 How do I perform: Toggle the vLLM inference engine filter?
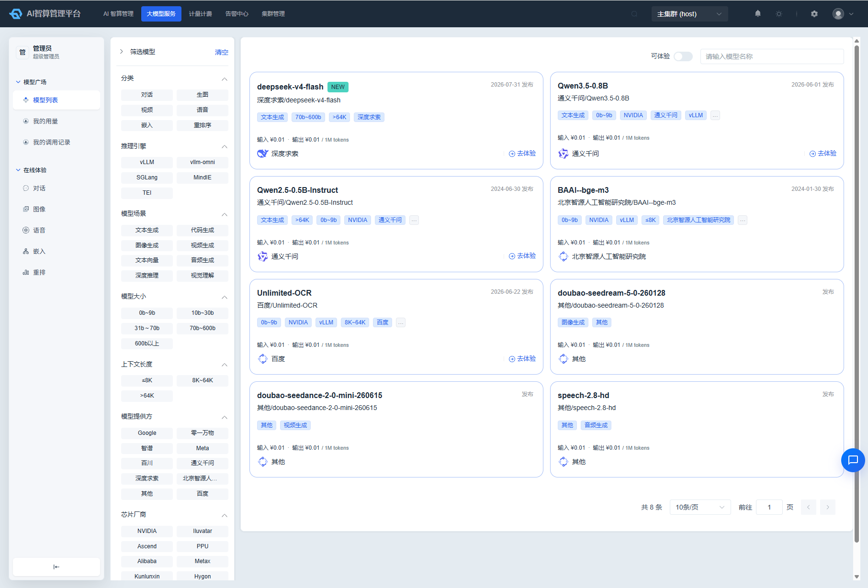pos(147,162)
